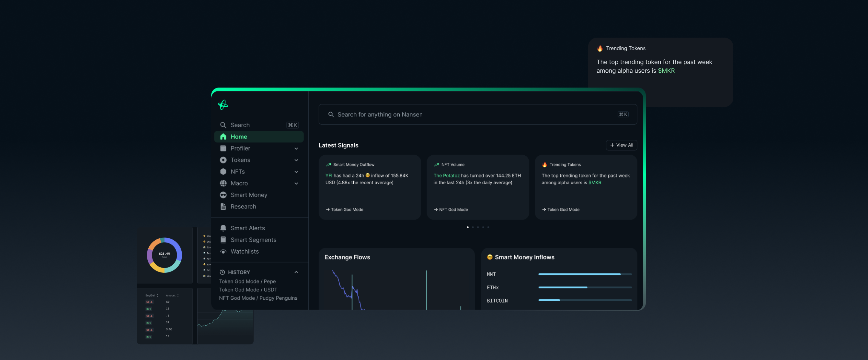
Task: Select the Home tab in navigation
Action: (x=239, y=137)
